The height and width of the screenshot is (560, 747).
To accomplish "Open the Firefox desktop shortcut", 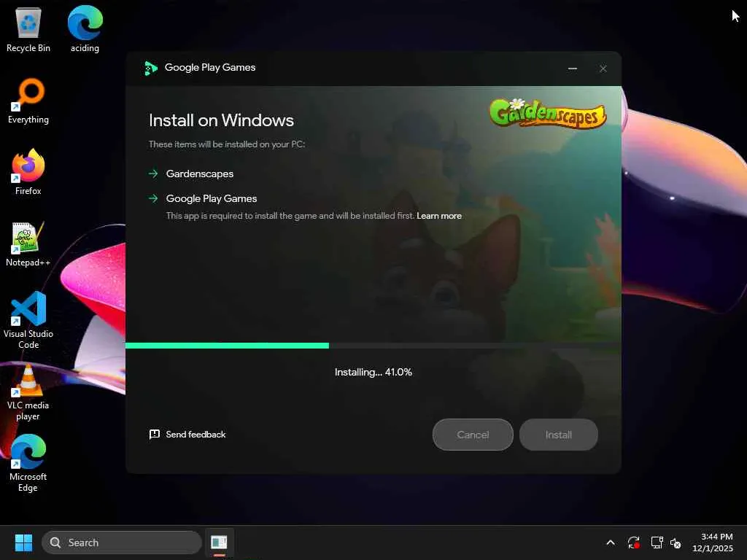I will [28, 172].
